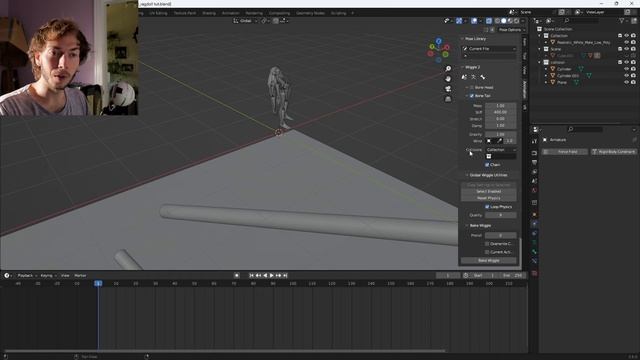This screenshot has height=360, width=640.
Task: Click the Stiff value slider field
Action: (500, 112)
